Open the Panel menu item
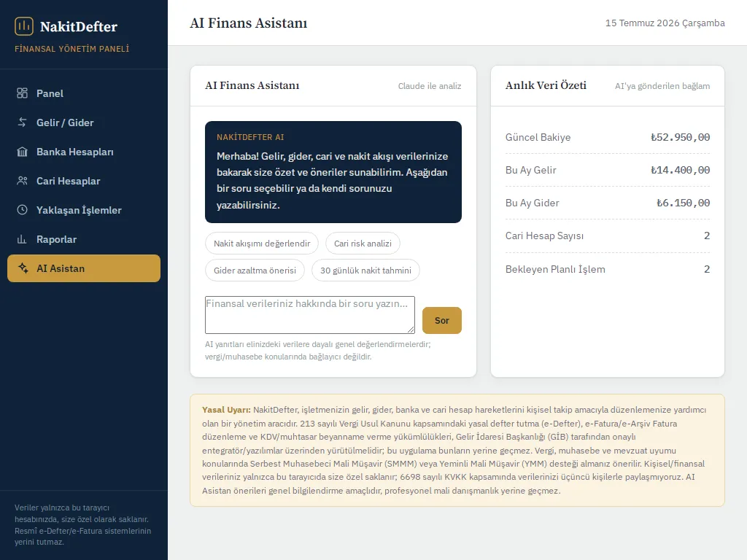 (84, 93)
